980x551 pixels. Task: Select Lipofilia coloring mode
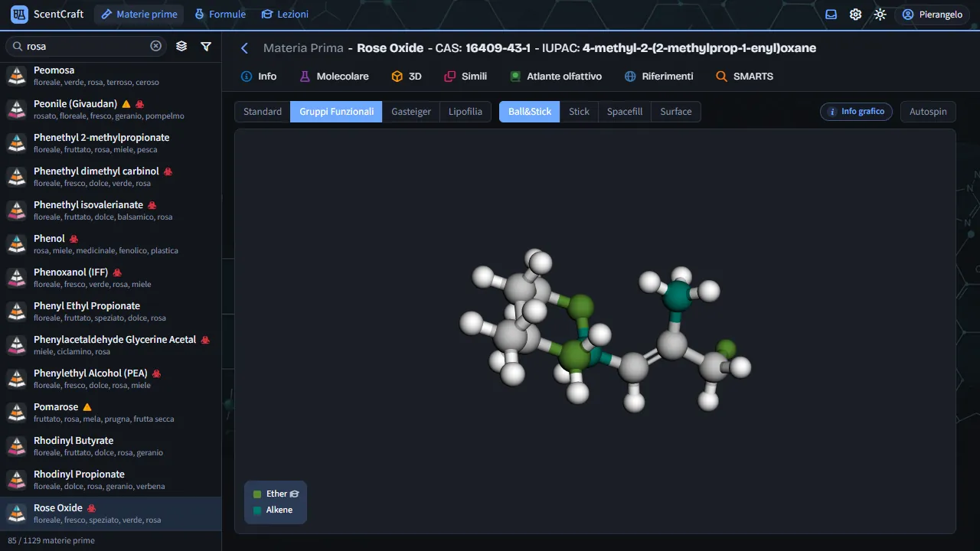click(x=465, y=112)
